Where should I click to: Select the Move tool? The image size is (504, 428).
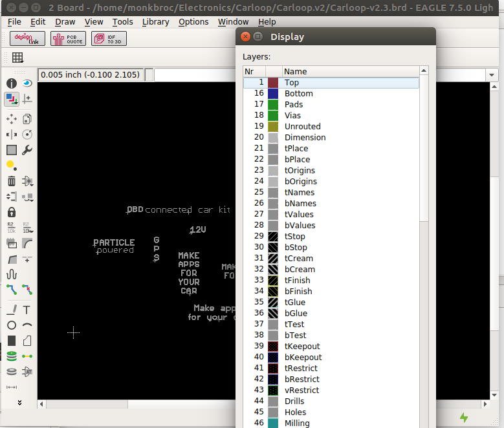pyautogui.click(x=12, y=119)
